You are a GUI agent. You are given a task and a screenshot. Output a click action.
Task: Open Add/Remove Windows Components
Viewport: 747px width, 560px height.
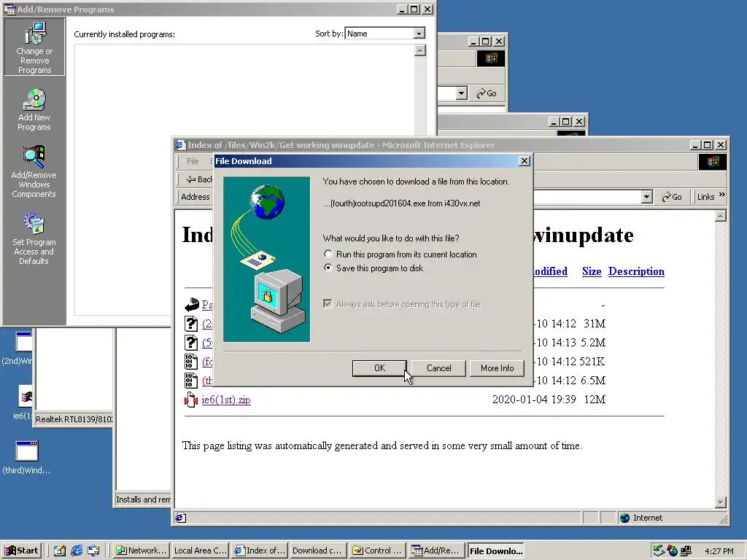pos(34,171)
